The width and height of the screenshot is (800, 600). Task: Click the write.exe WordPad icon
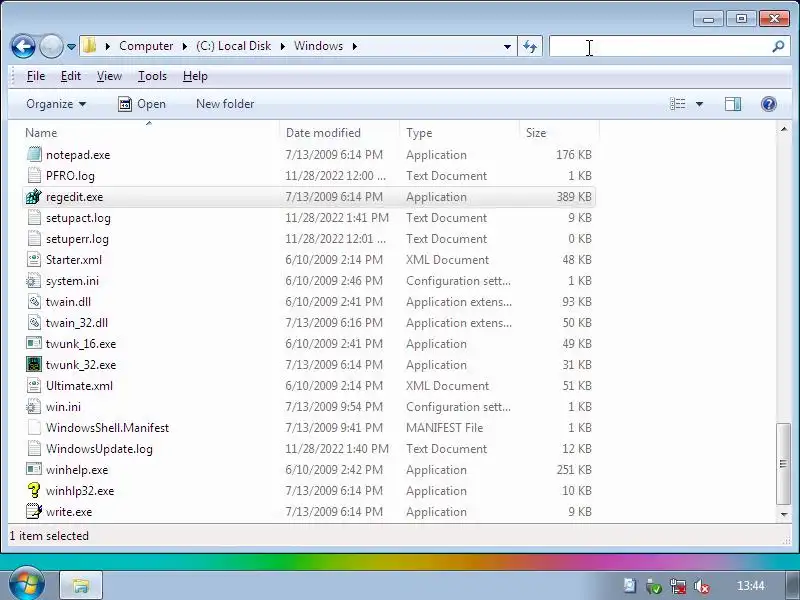click(x=34, y=511)
